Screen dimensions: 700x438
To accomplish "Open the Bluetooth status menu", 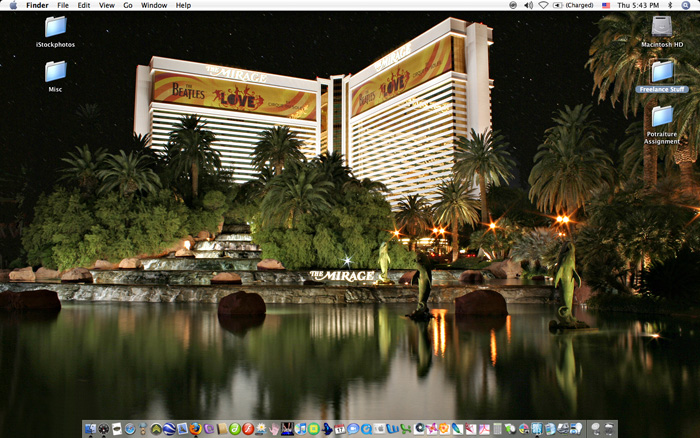I will tap(670, 5).
